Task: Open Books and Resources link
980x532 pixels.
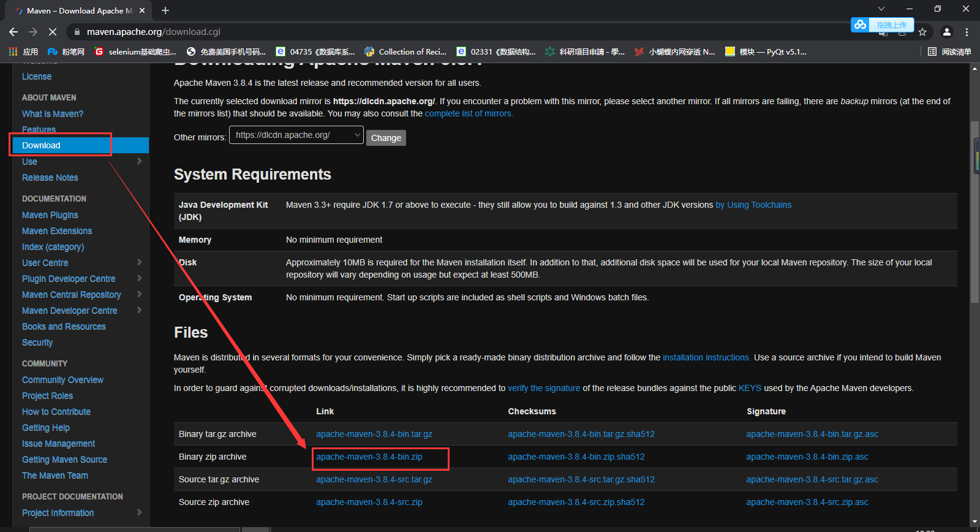Action: [64, 327]
